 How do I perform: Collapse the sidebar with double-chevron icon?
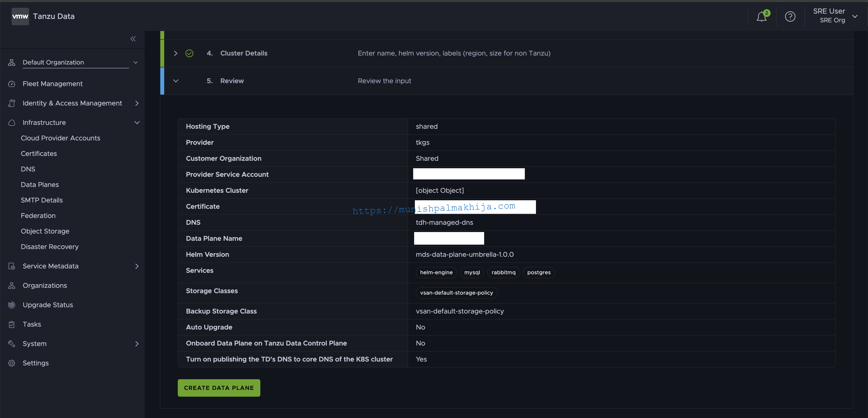tap(133, 39)
